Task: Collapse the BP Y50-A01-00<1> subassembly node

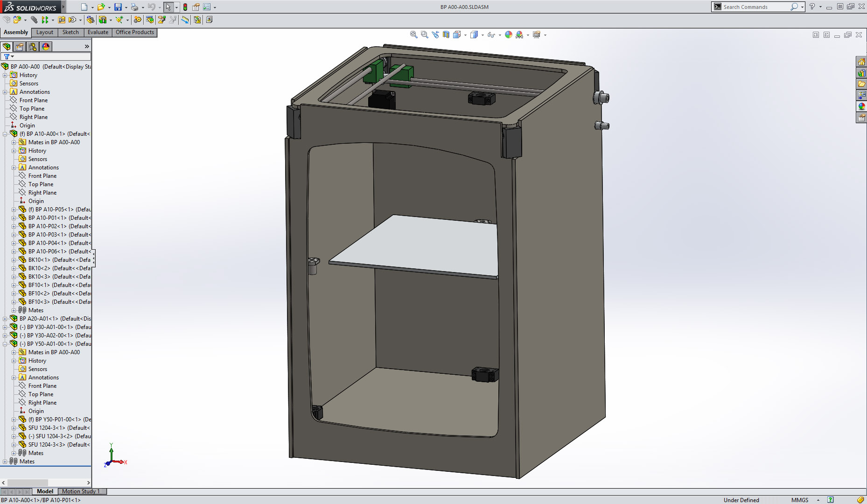Action: pyautogui.click(x=5, y=344)
